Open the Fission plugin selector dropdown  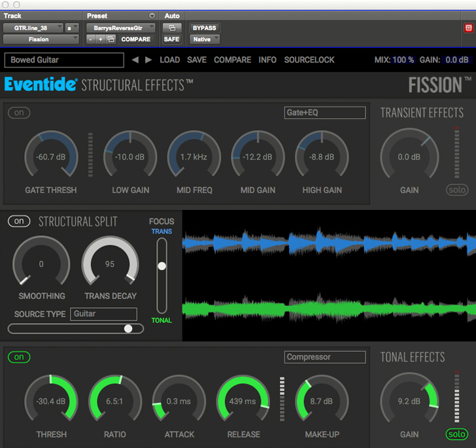click(x=41, y=39)
